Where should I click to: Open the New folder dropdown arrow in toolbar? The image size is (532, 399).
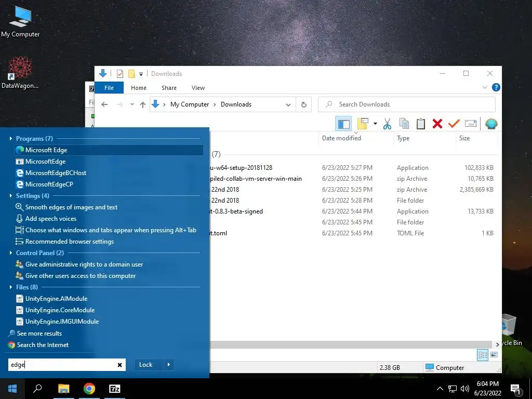(x=375, y=124)
